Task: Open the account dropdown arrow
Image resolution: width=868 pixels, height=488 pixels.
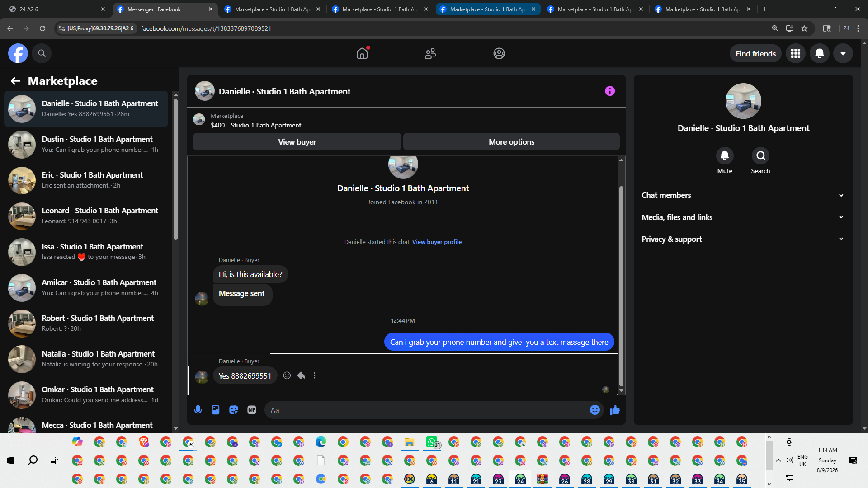Action: [843, 53]
